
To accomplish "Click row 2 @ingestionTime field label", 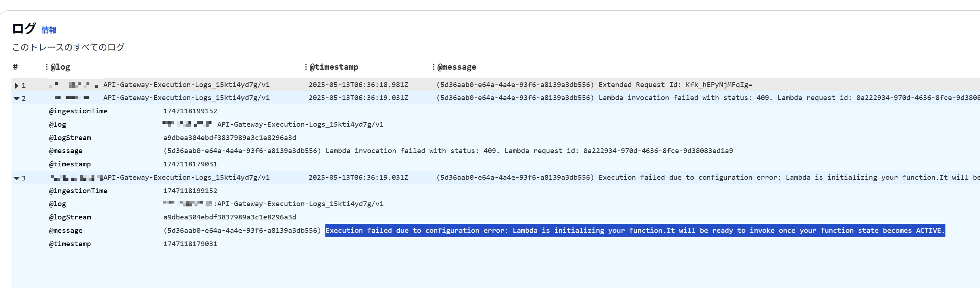I will point(79,111).
